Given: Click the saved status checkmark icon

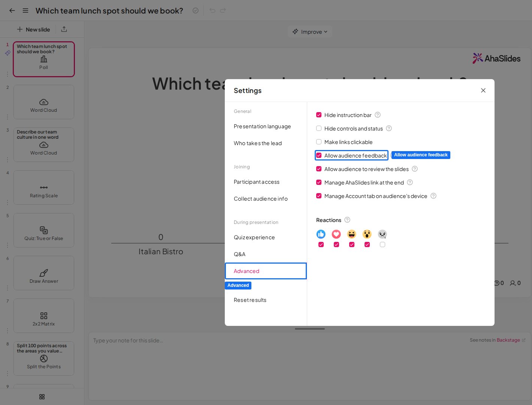Looking at the screenshot, I should (x=196, y=10).
